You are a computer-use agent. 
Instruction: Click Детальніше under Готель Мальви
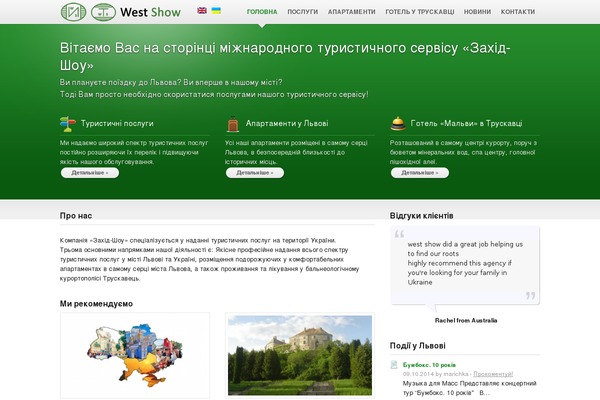point(420,173)
